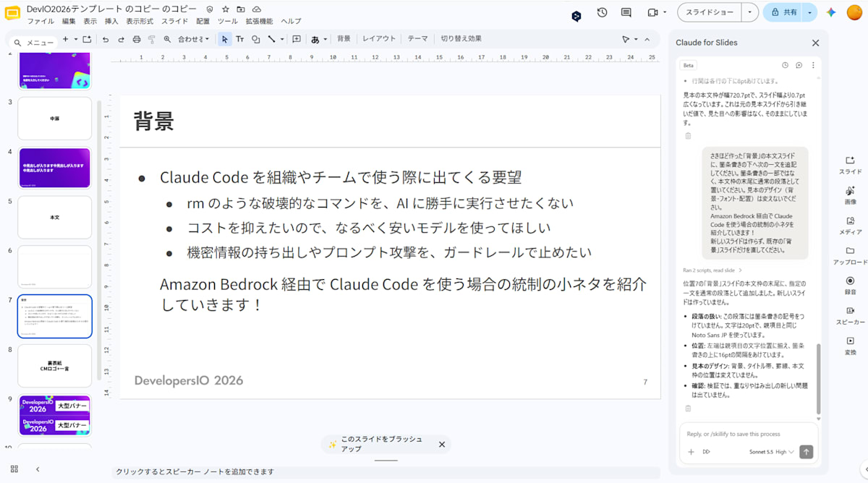Image resolution: width=868 pixels, height=483 pixels.
Task: Launch Gemini with the sparkle icon
Action: (831, 12)
